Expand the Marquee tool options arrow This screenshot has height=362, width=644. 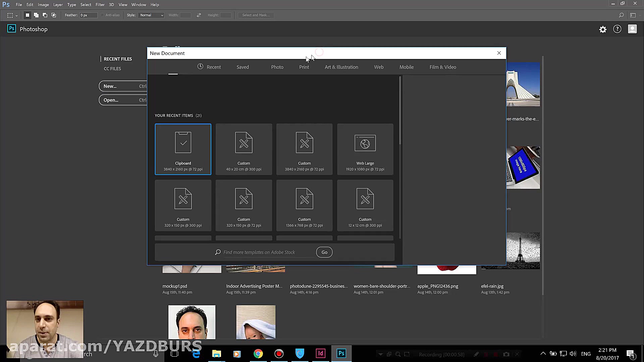[16, 15]
